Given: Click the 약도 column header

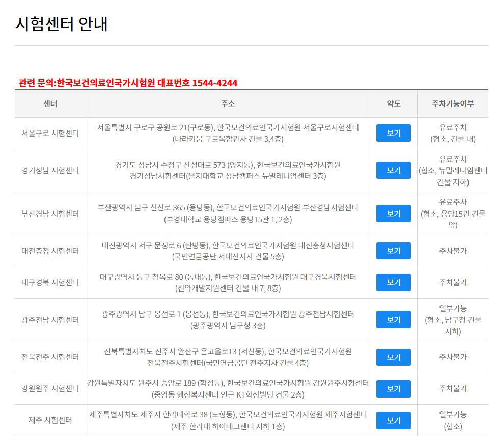Looking at the screenshot, I should click(x=393, y=103).
